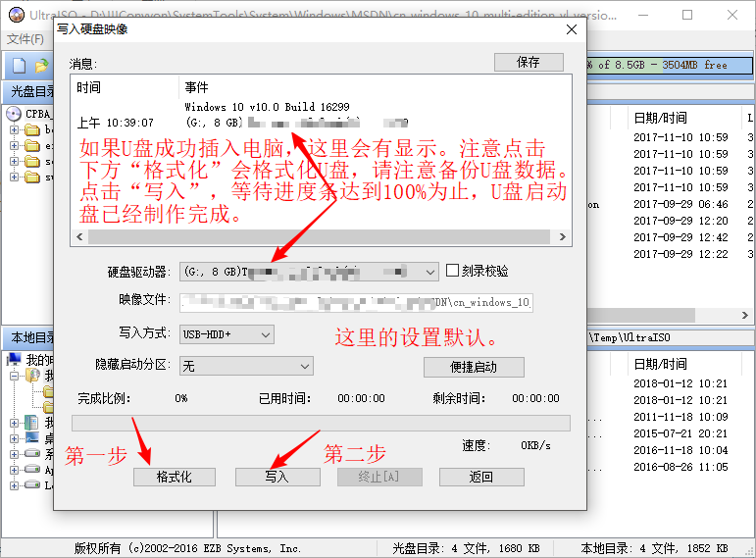Click the 我的 computer icon in local tree
This screenshot has height=558, width=756.
tap(14, 359)
